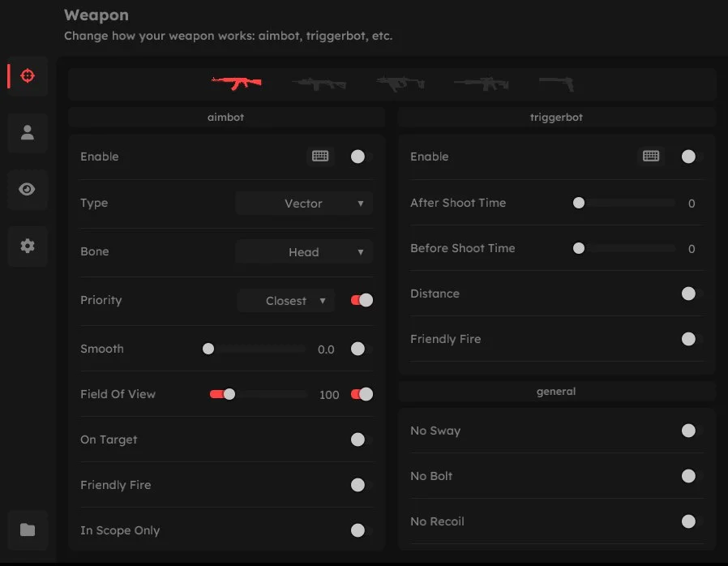Click the folder icon in the sidebar
Screen dimensions: 728x566
click(27, 530)
